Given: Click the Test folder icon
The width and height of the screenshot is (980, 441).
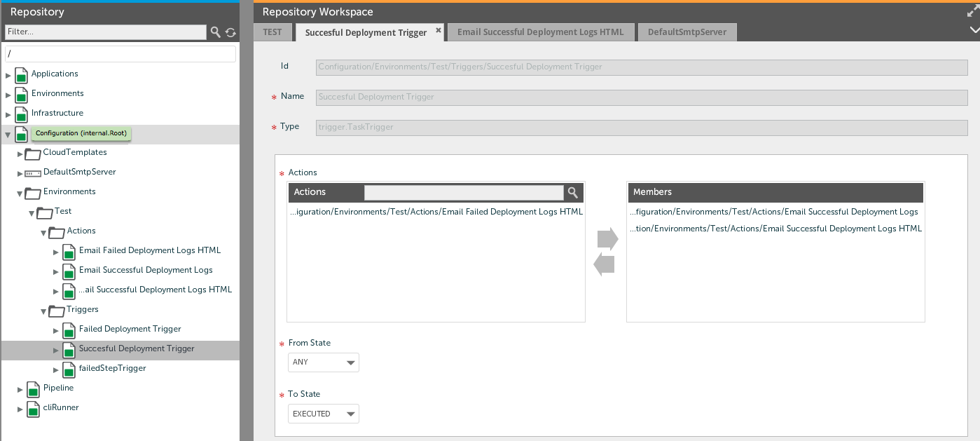Looking at the screenshot, I should tap(45, 212).
